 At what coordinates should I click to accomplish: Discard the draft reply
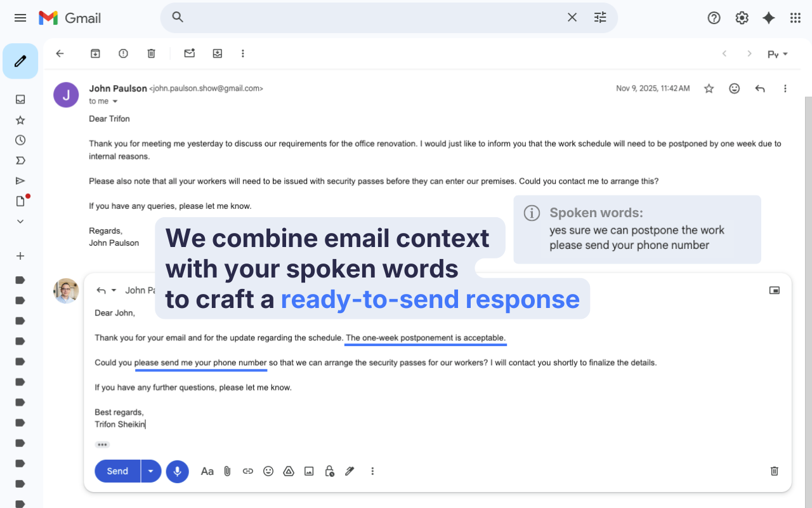pos(773,471)
